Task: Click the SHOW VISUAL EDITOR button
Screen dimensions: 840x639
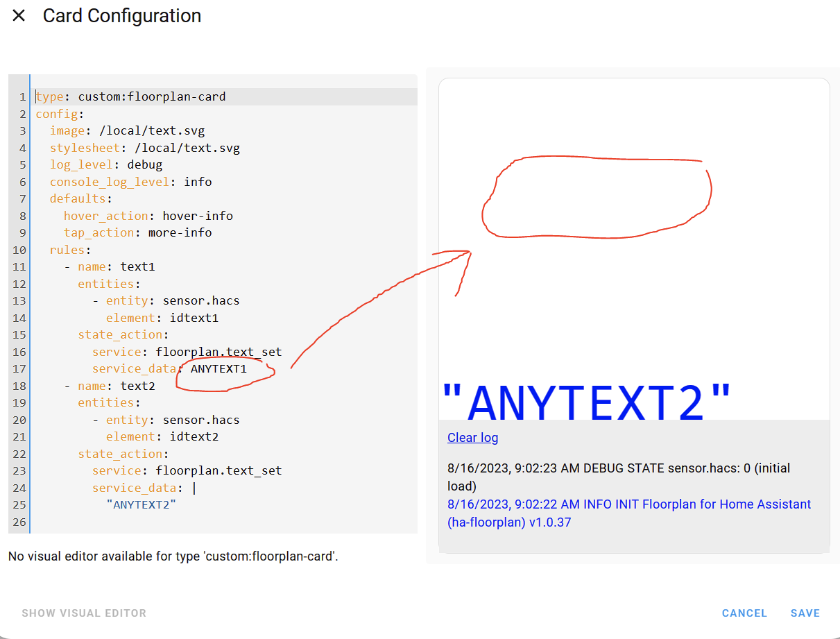Action: pos(83,613)
